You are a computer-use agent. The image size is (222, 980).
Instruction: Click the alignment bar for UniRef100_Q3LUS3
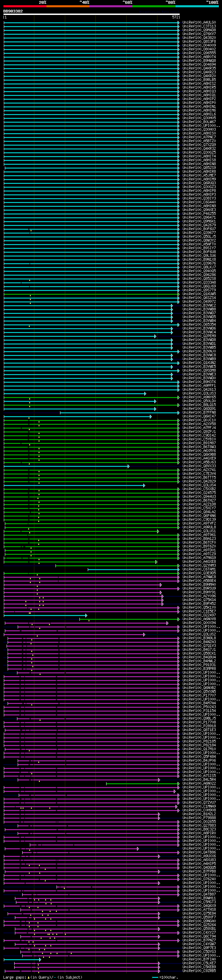[x=75, y=394]
